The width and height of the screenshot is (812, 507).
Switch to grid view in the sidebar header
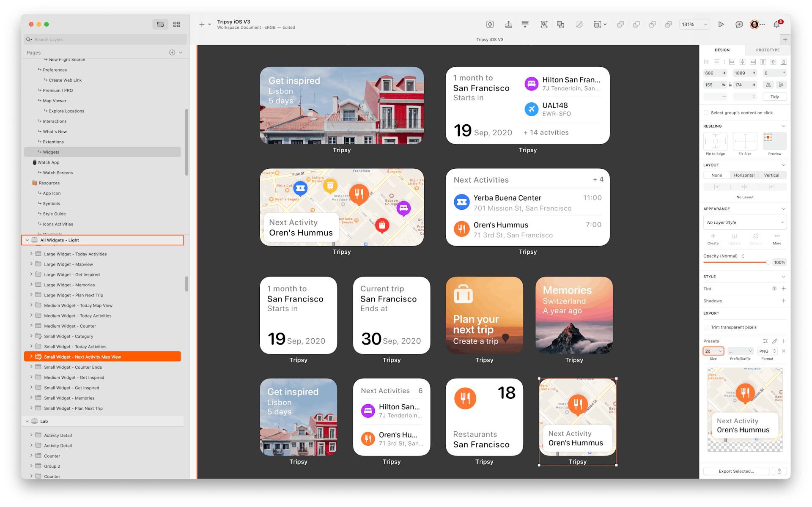pos(177,24)
